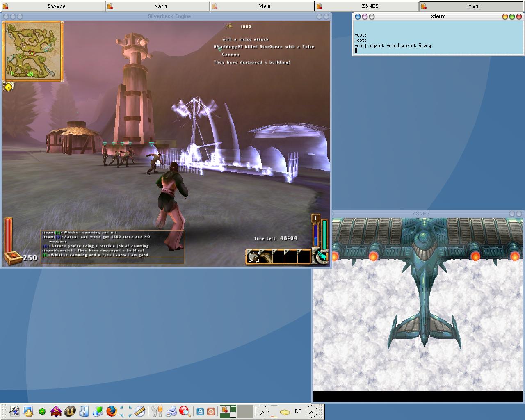Select the last xterm taskbar entry
The width and height of the screenshot is (525, 420).
[472, 6]
